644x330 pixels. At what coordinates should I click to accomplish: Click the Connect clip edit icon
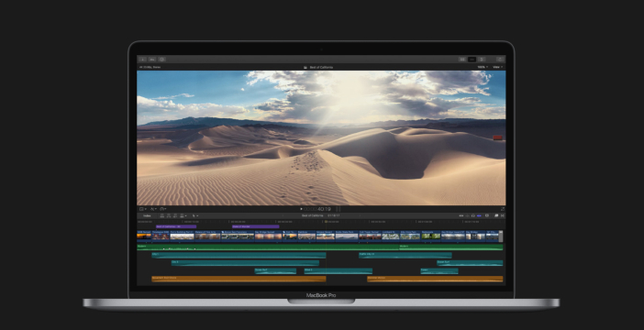[x=162, y=215]
